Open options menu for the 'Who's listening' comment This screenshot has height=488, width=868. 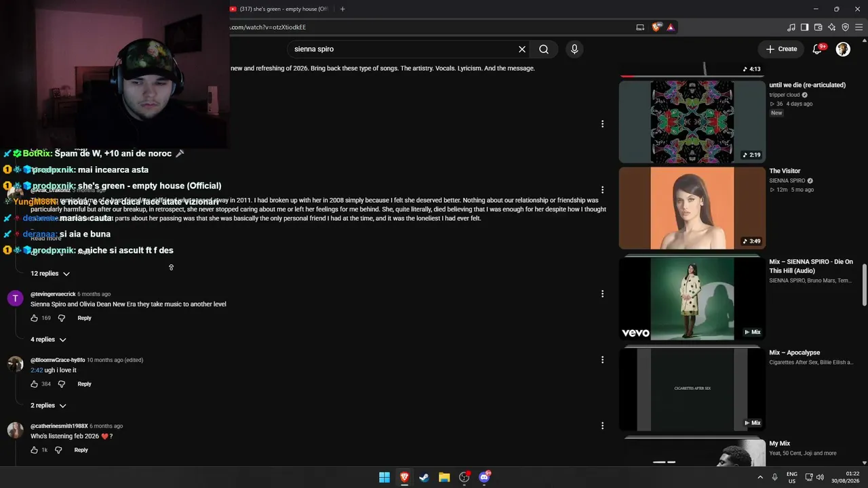(602, 426)
